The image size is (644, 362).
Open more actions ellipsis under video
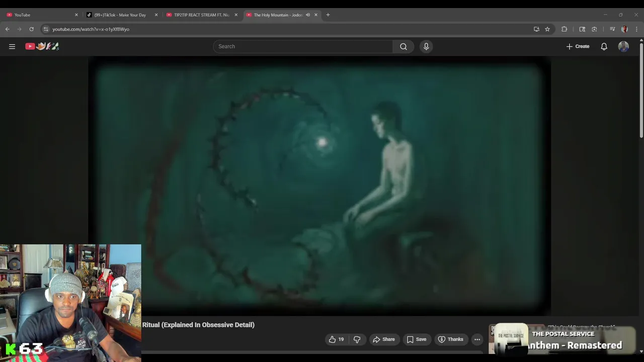477,339
